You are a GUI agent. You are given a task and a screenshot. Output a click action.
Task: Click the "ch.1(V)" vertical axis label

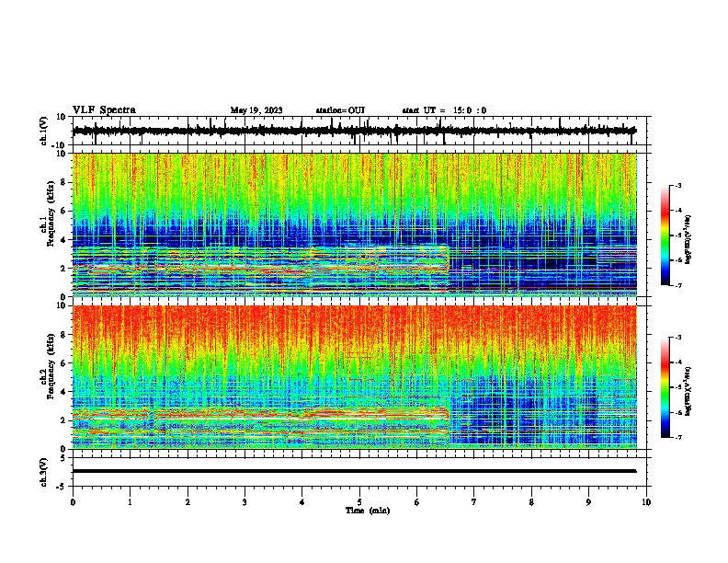tap(44, 131)
